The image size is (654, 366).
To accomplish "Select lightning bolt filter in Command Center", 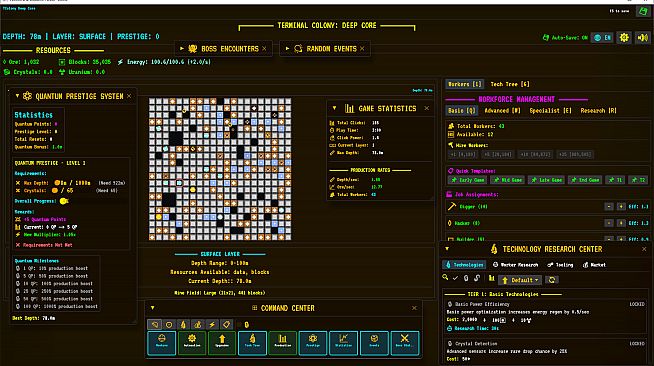I will [x=212, y=325].
